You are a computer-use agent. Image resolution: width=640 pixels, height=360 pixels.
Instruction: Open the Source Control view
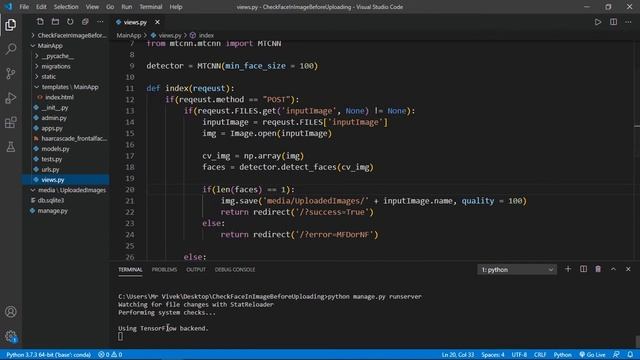(11, 73)
